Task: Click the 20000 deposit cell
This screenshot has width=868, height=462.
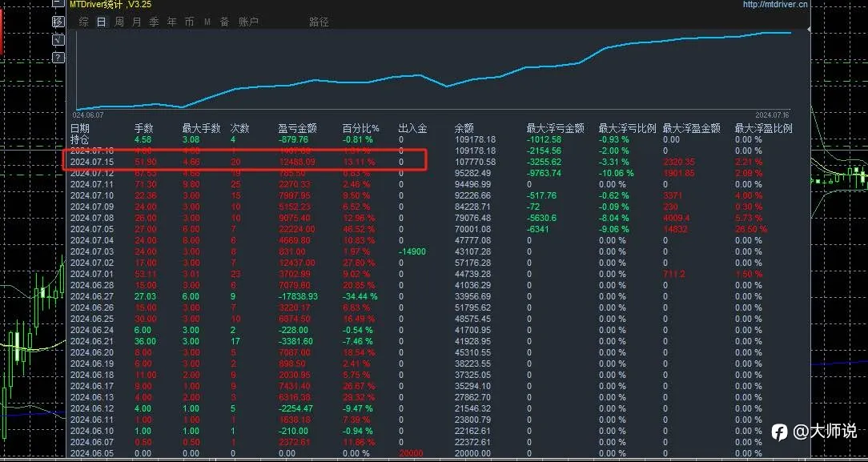Action: point(410,453)
